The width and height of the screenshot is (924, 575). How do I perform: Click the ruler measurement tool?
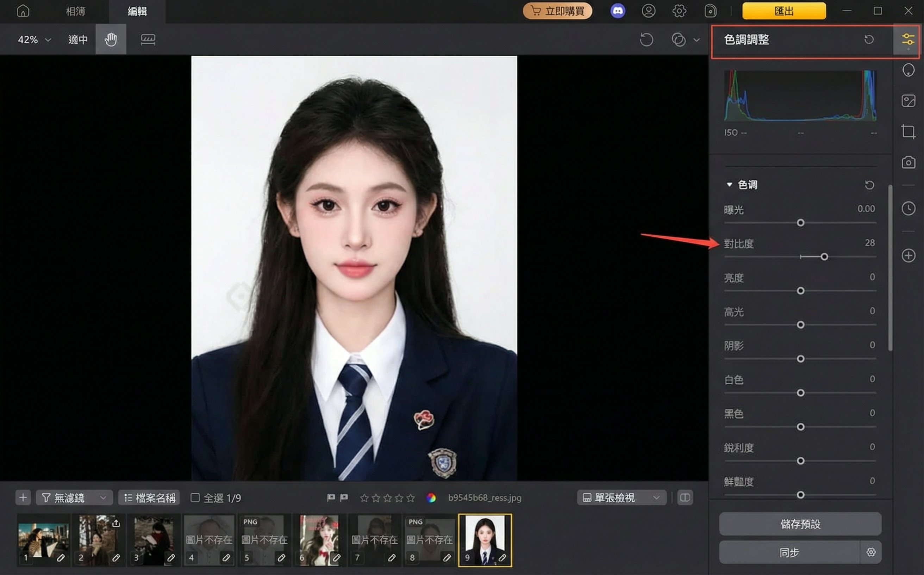(x=148, y=39)
